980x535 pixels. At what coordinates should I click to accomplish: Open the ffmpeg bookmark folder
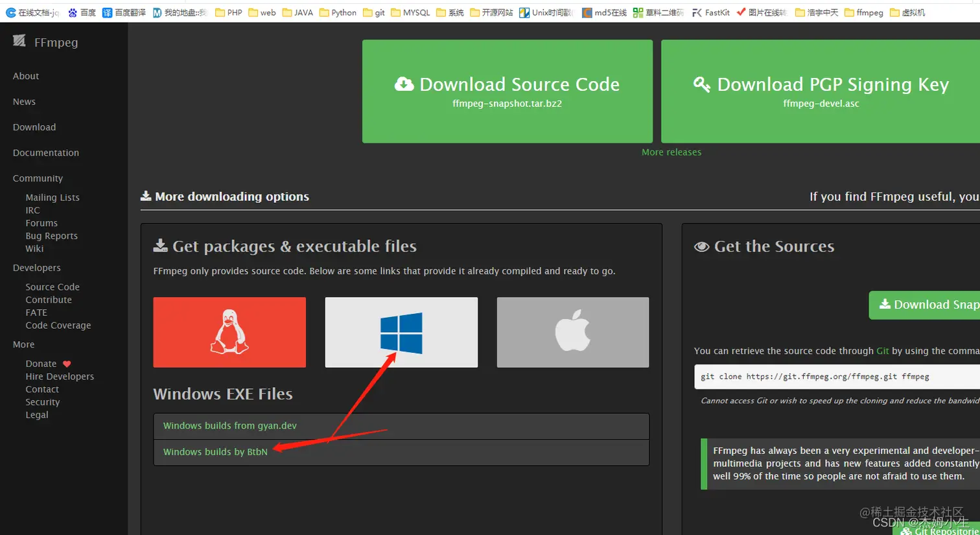point(864,12)
